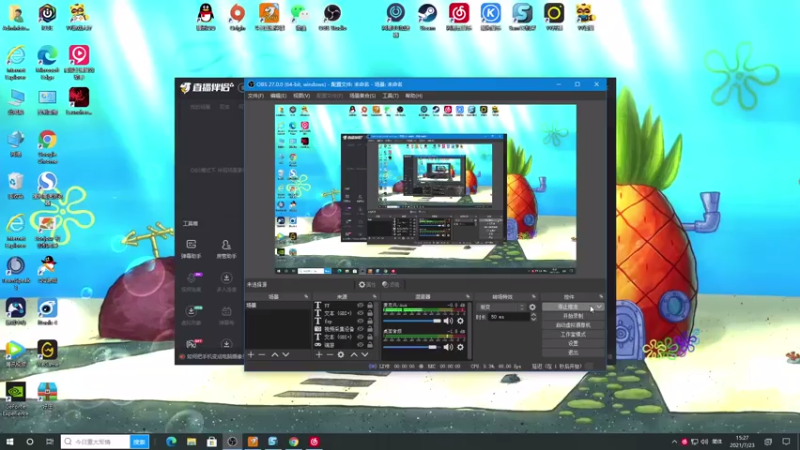The image size is (800, 450).
Task: Add a new source with plus icon
Action: click(319, 355)
